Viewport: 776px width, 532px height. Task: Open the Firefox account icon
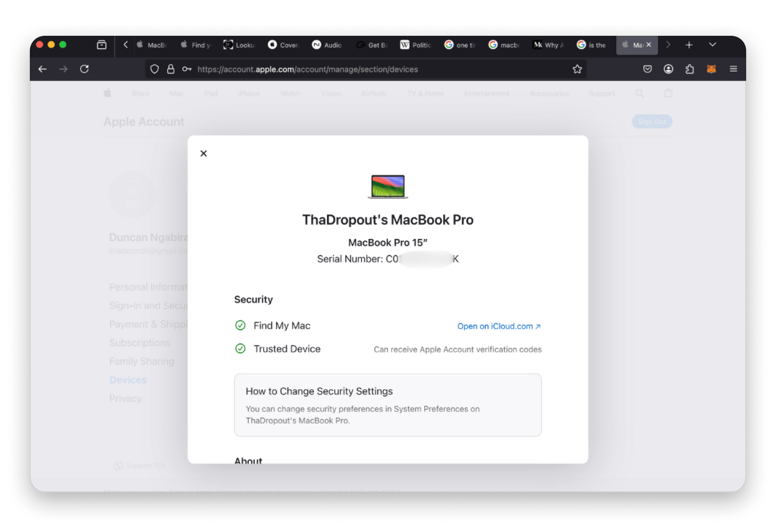click(x=668, y=69)
